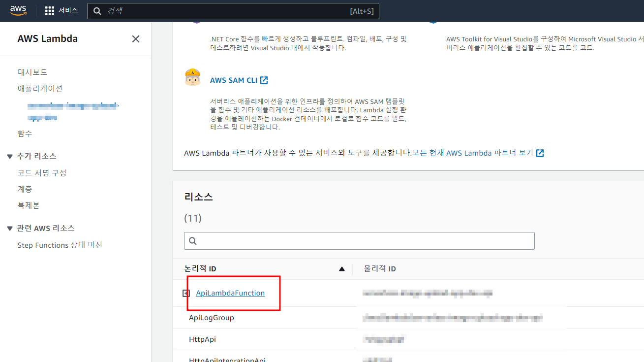Open the 함수 sidebar link

point(25,133)
